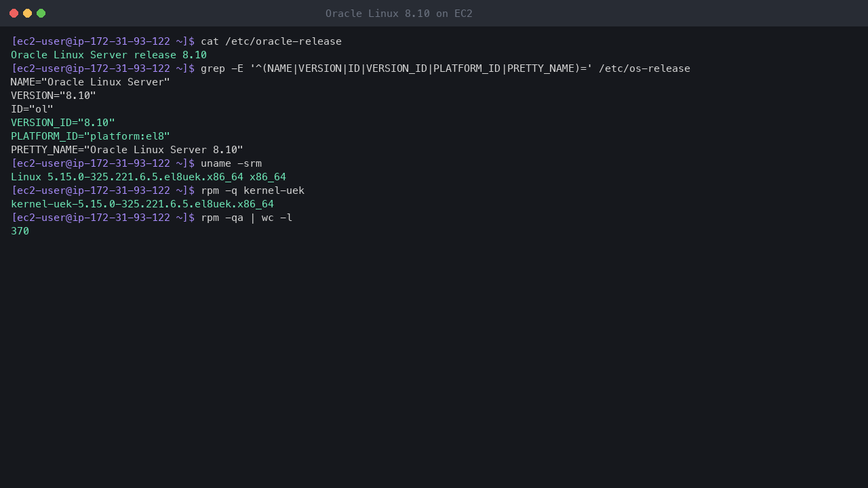Maximize the terminal using the green button
The height and width of the screenshot is (488, 868).
[x=41, y=14]
